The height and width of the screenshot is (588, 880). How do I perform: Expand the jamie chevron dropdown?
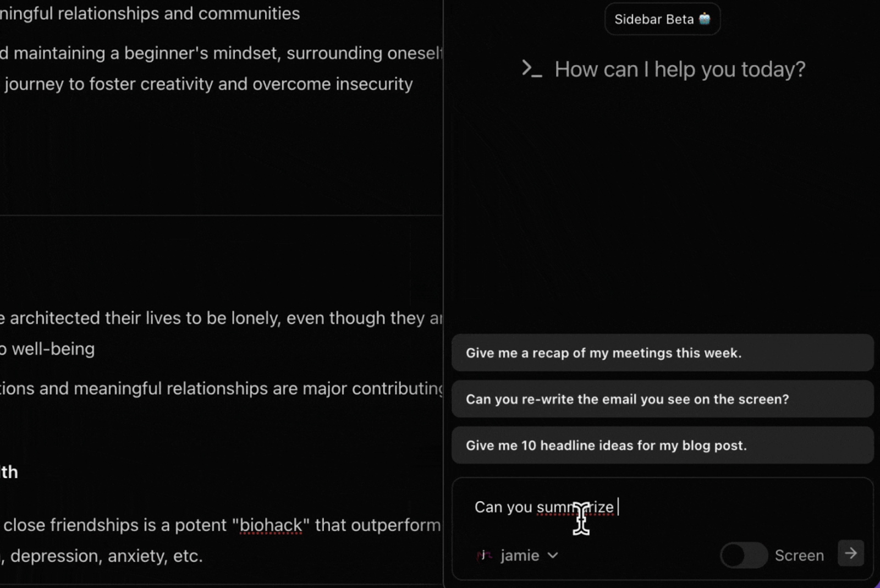click(x=553, y=556)
